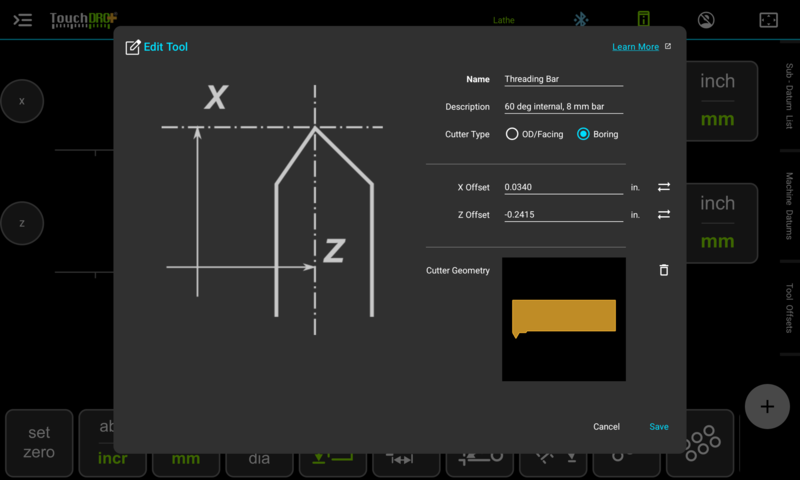Image resolution: width=800 pixels, height=480 pixels.
Task: Open the green DRO info icon
Action: coord(643,19)
